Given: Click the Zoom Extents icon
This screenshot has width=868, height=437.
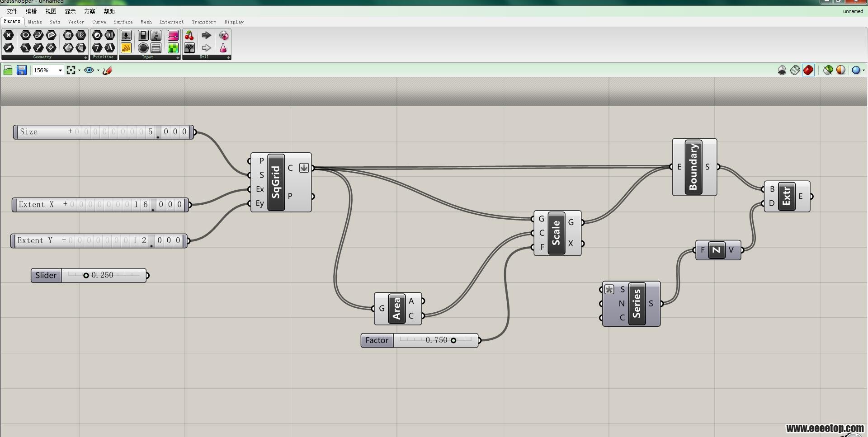Looking at the screenshot, I should (71, 70).
